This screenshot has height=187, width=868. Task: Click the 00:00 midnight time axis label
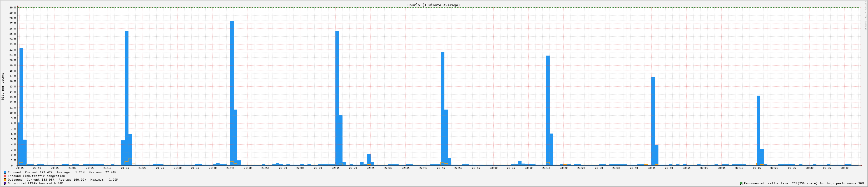704,168
